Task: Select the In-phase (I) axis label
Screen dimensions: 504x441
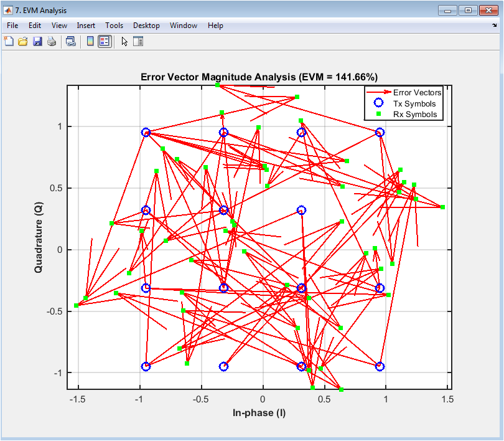Action: [x=259, y=413]
